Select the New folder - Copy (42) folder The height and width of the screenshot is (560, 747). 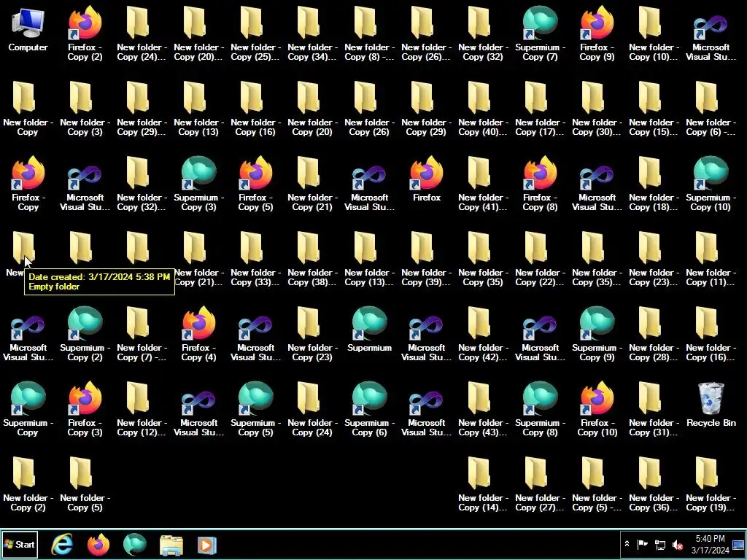pos(483,335)
